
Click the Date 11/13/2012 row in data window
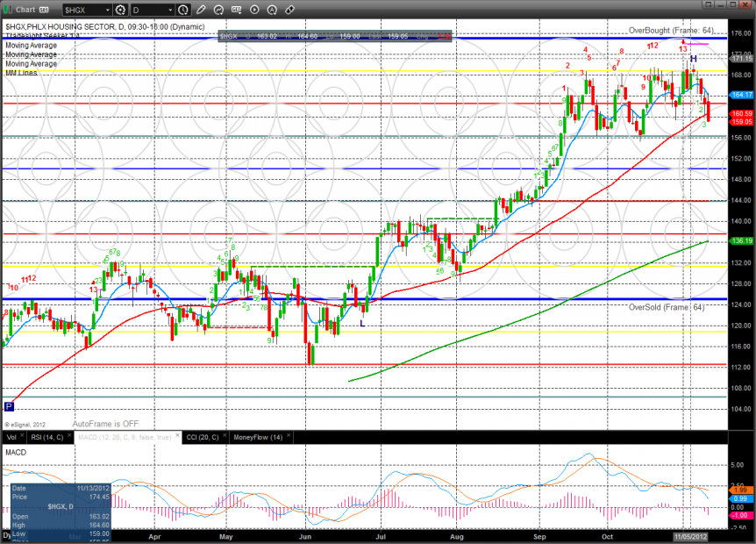(x=61, y=489)
